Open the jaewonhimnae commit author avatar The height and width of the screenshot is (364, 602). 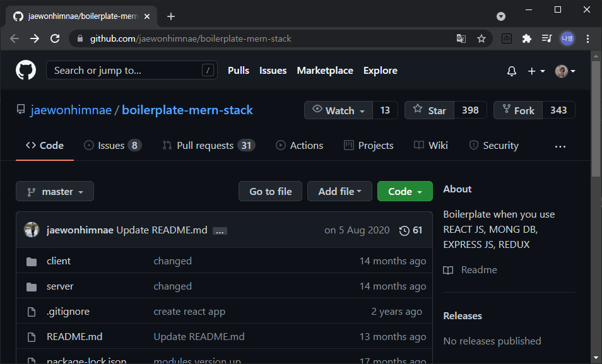coord(32,230)
